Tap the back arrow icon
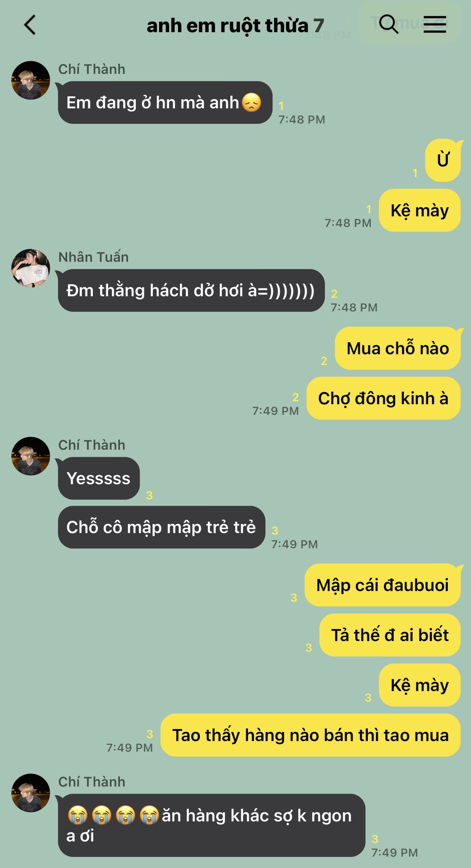 pos(30,25)
